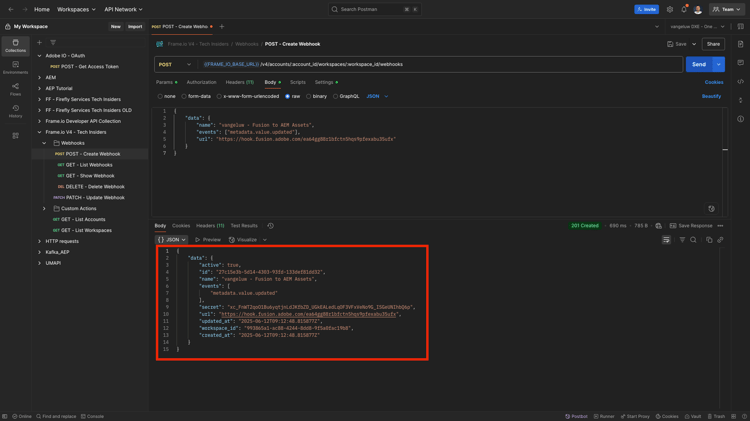The width and height of the screenshot is (750, 421).
Task: Select the 'form-data' body radio button
Action: click(184, 97)
